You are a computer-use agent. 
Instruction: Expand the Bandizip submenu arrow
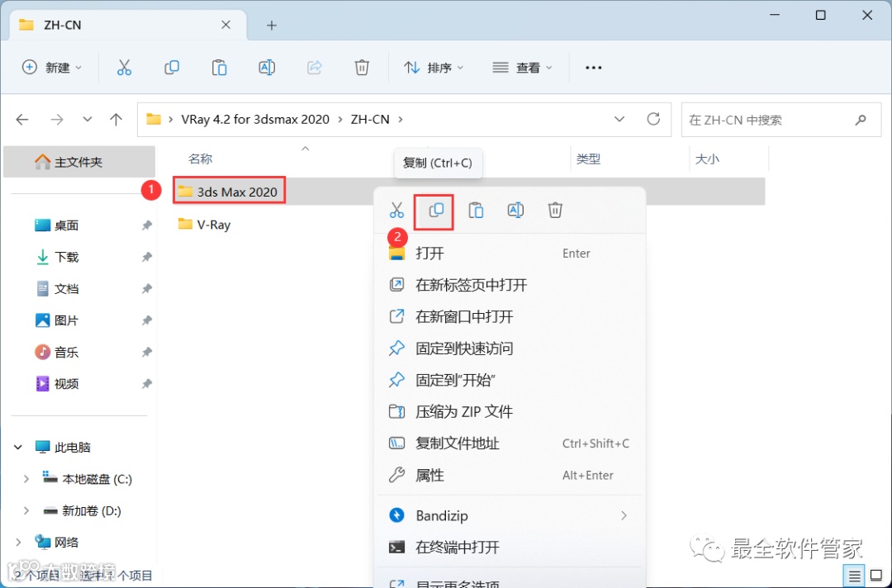point(624,516)
